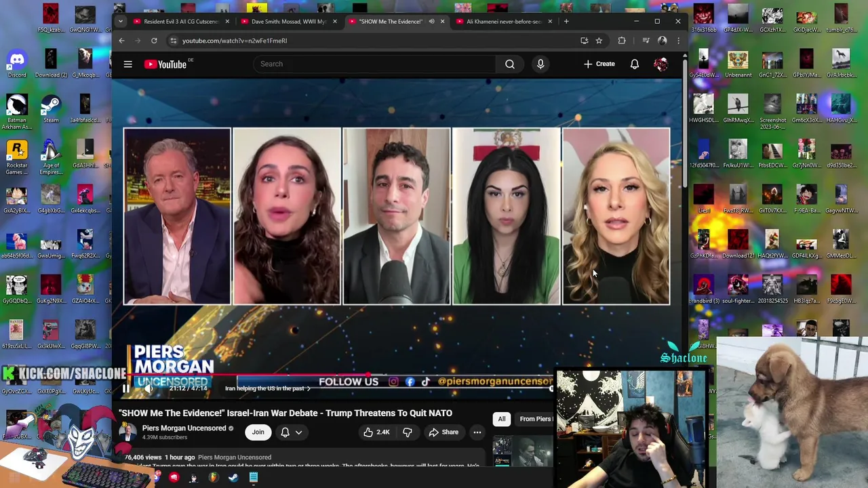Bookmark this page with the star icon
The height and width of the screenshot is (488, 868).
[x=599, y=41]
